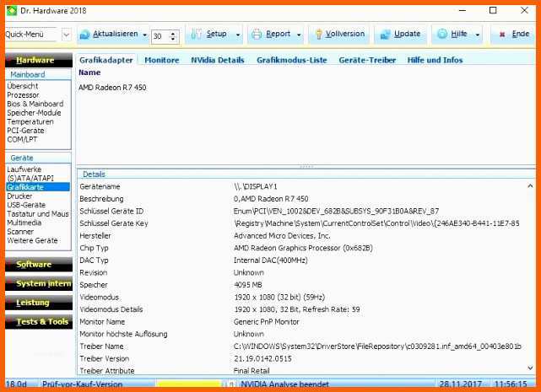The image size is (541, 392).
Task: Open the Hilfe und Infos tab
Action: [x=435, y=60]
